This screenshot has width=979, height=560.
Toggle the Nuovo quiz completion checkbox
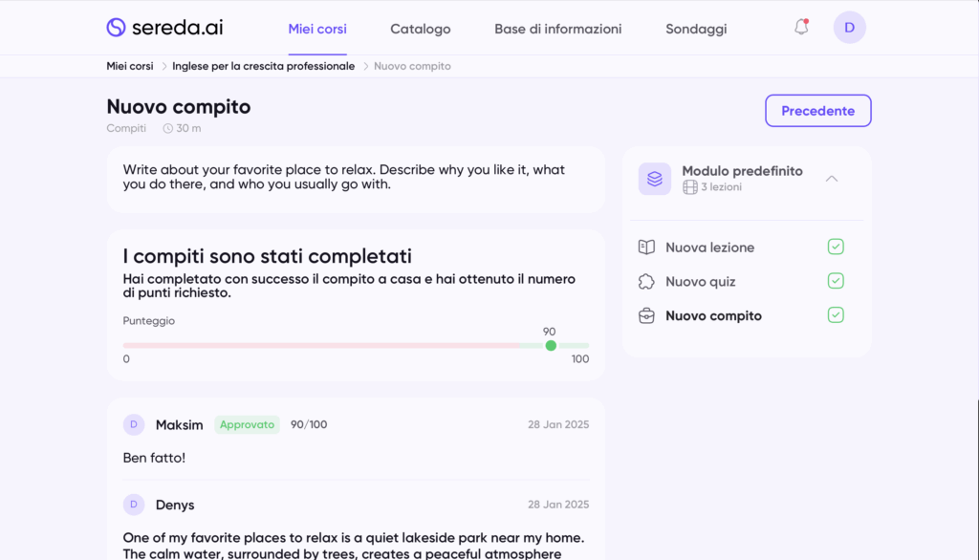[836, 281]
